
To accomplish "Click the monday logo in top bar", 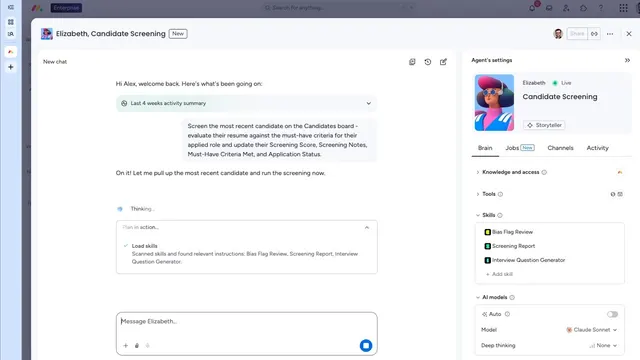I will click(x=37, y=8).
